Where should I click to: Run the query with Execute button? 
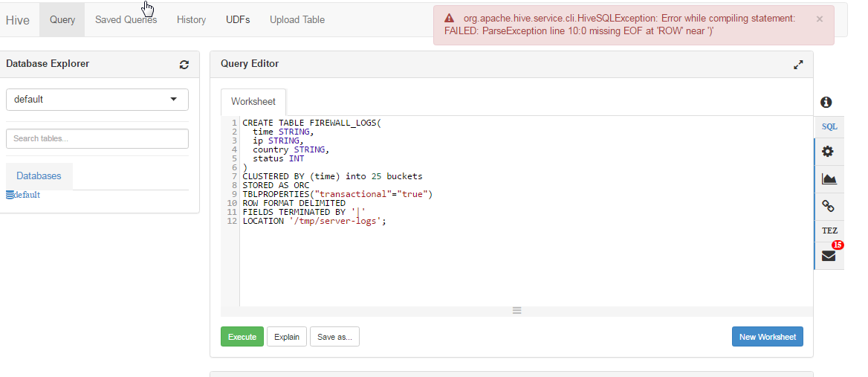[x=242, y=337]
